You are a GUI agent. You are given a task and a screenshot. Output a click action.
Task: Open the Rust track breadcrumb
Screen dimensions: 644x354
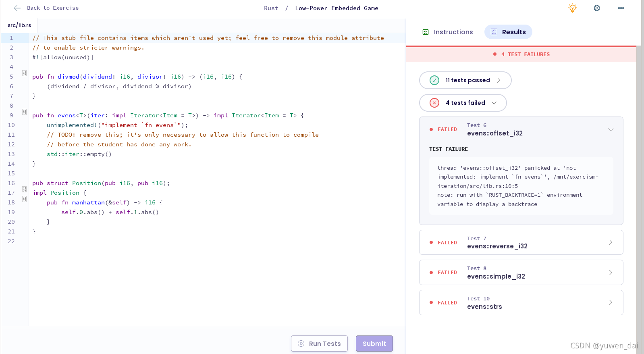[271, 8]
